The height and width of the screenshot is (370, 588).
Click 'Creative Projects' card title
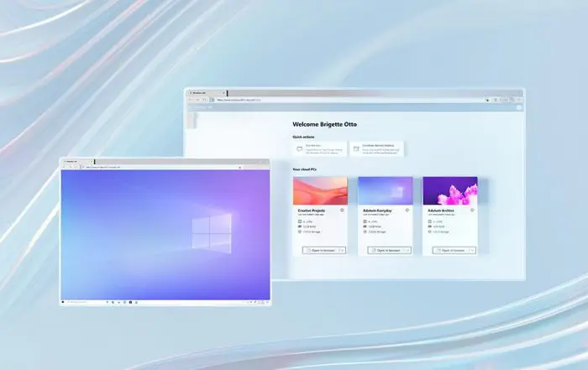click(x=312, y=211)
